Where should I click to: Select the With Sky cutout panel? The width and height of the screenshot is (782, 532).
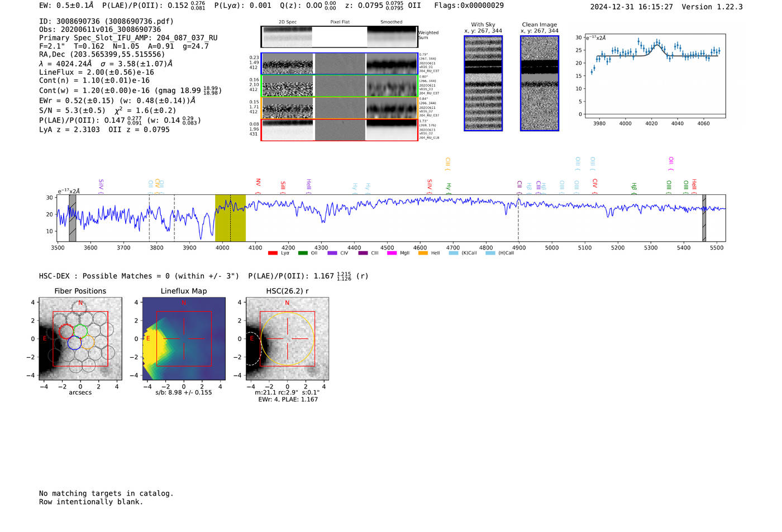click(483, 83)
